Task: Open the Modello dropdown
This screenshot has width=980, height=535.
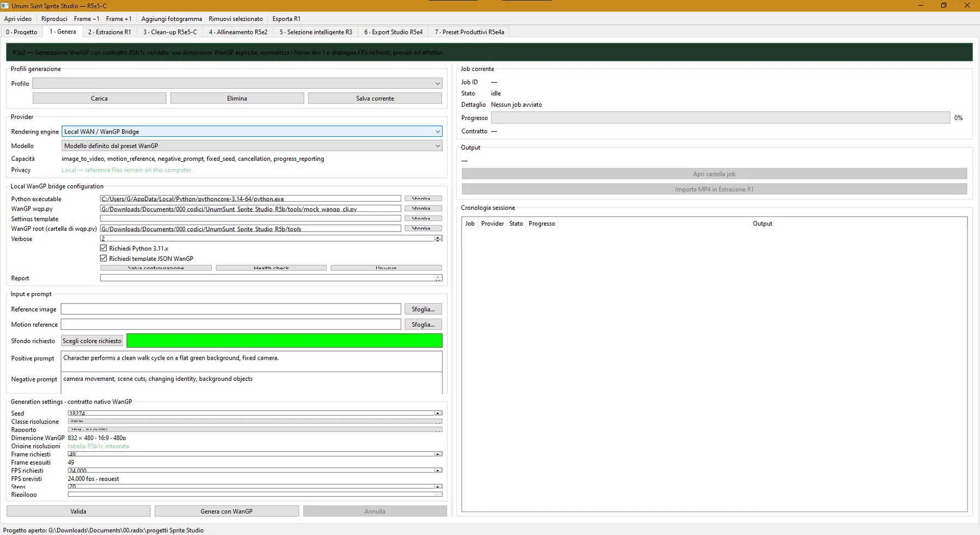Action: pyautogui.click(x=252, y=145)
